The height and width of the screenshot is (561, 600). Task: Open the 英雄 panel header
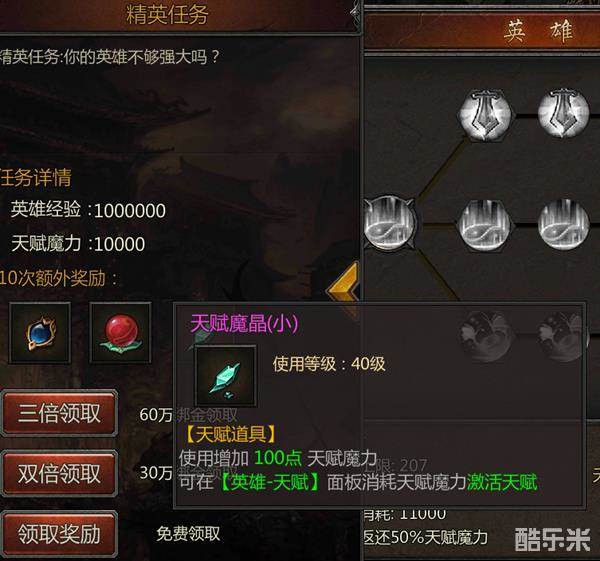[538, 31]
